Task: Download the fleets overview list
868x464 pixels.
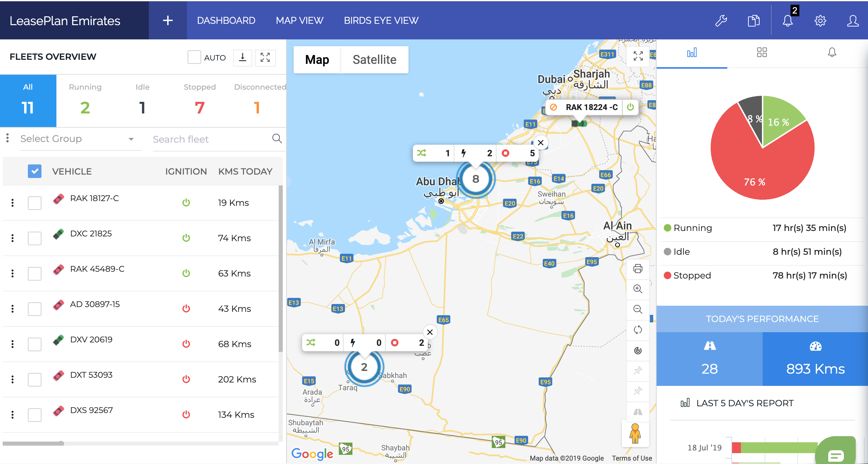Action: (243, 57)
